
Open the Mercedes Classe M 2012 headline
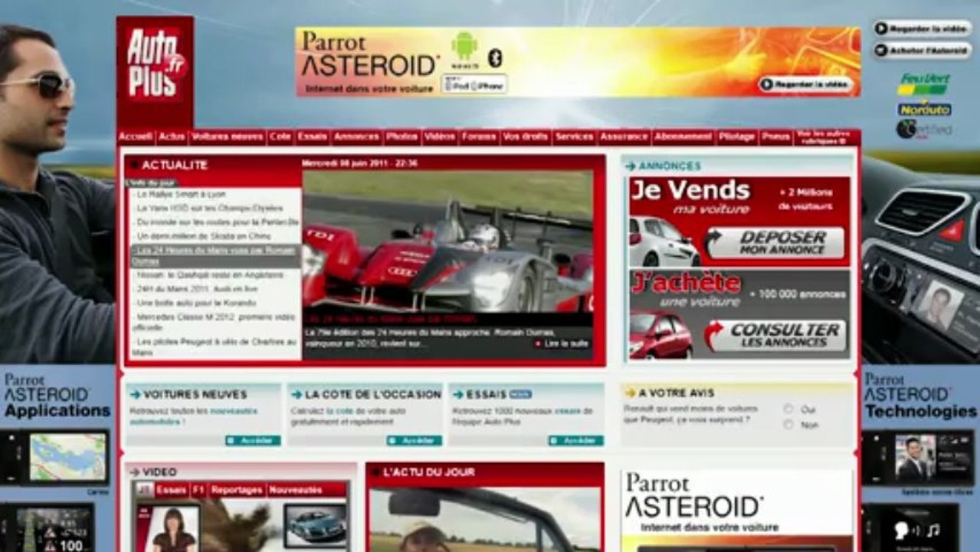tap(214, 321)
